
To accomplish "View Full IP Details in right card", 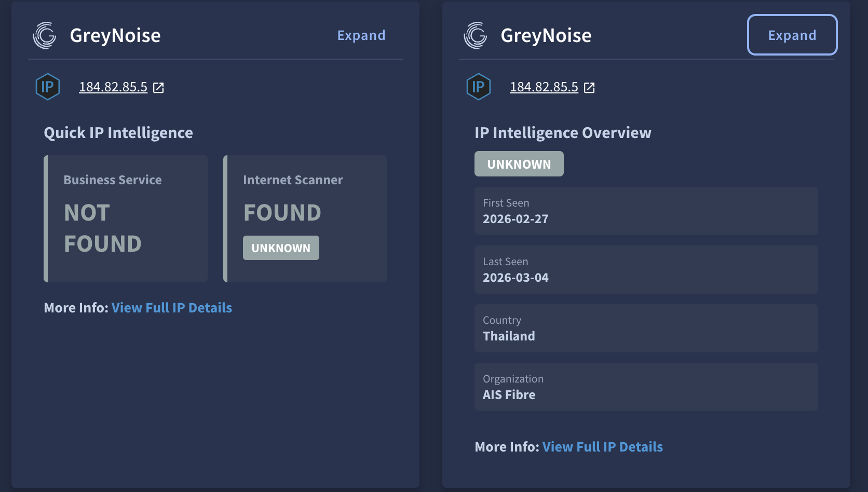I will click(x=603, y=447).
